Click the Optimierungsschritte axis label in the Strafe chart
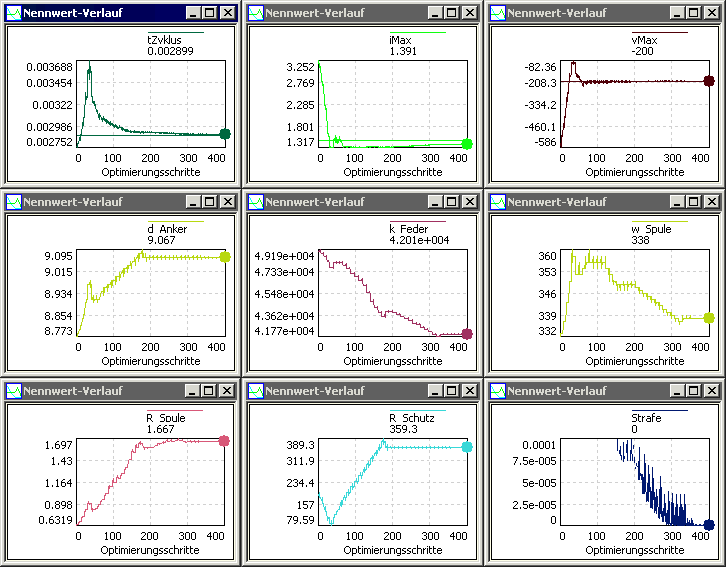The image size is (726, 567). coord(634,550)
